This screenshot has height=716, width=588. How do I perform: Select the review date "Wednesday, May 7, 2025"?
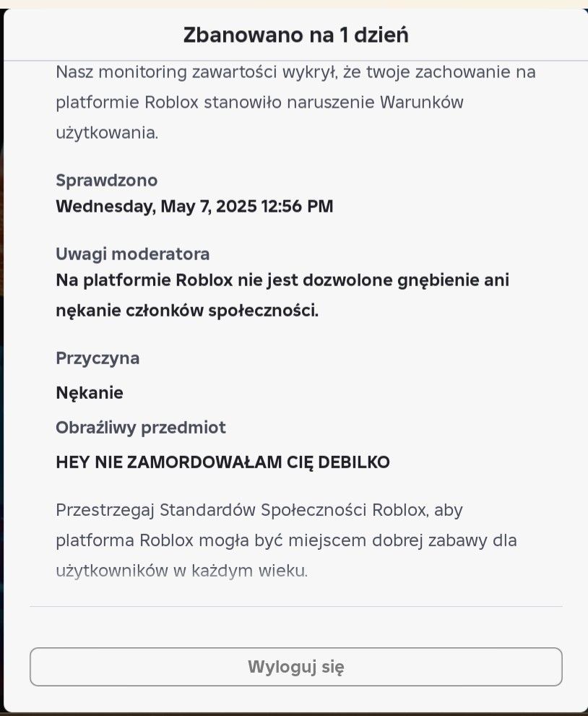click(156, 207)
